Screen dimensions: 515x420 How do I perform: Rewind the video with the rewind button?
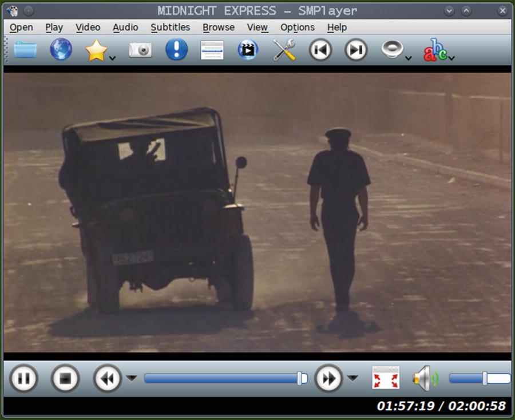pos(108,378)
